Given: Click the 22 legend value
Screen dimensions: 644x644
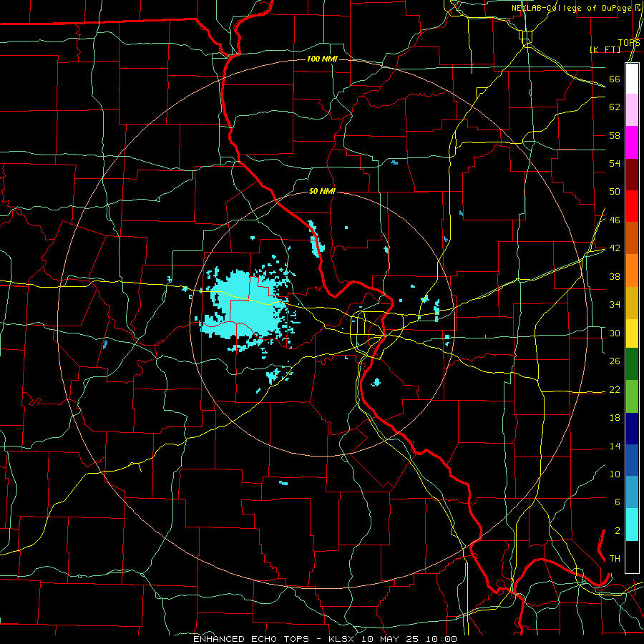Looking at the screenshot, I should (x=615, y=389).
